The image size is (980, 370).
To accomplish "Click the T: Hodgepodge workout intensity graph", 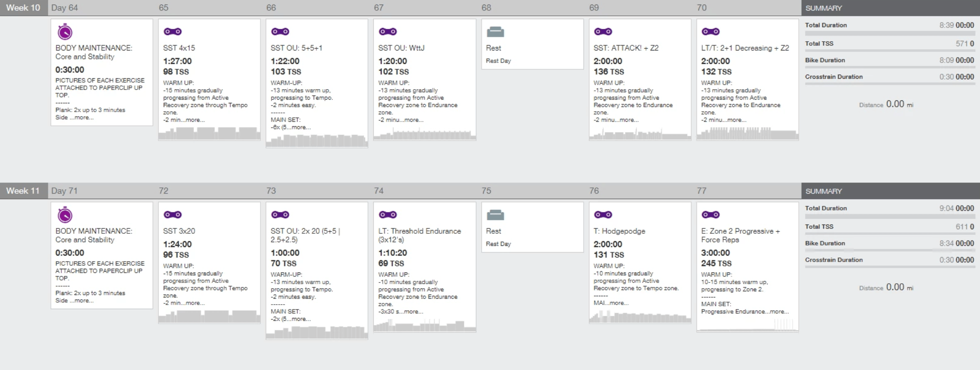I will coord(640,317).
